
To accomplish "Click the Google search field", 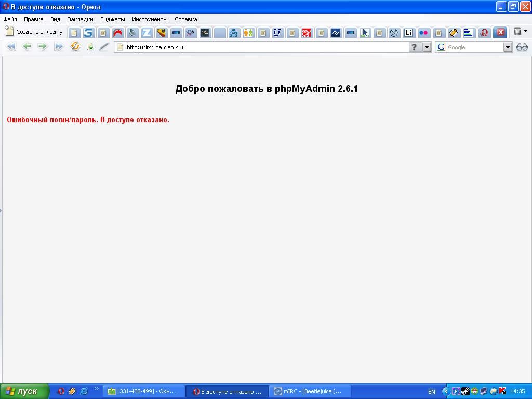I will click(474, 47).
